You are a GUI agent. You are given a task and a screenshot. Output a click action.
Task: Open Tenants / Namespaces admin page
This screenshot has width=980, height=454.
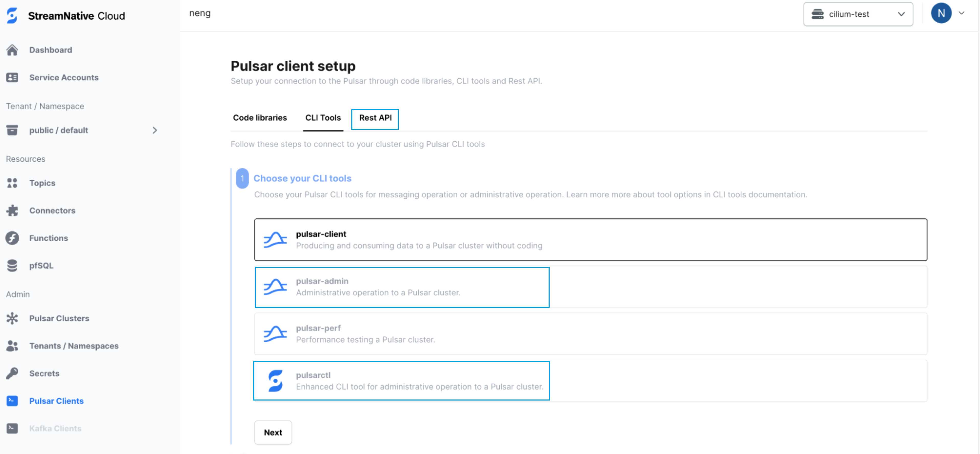click(x=74, y=345)
